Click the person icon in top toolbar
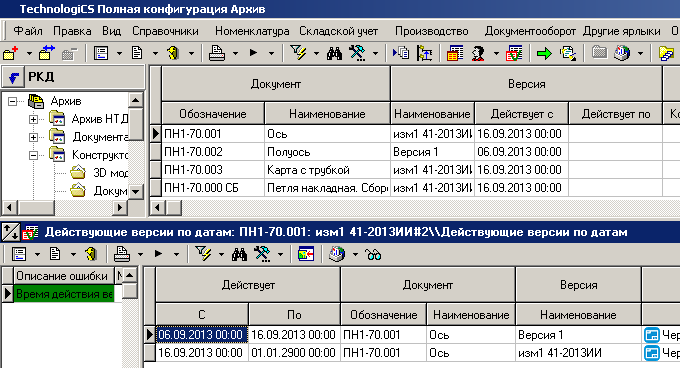This screenshot has height=368, width=680. tap(478, 53)
